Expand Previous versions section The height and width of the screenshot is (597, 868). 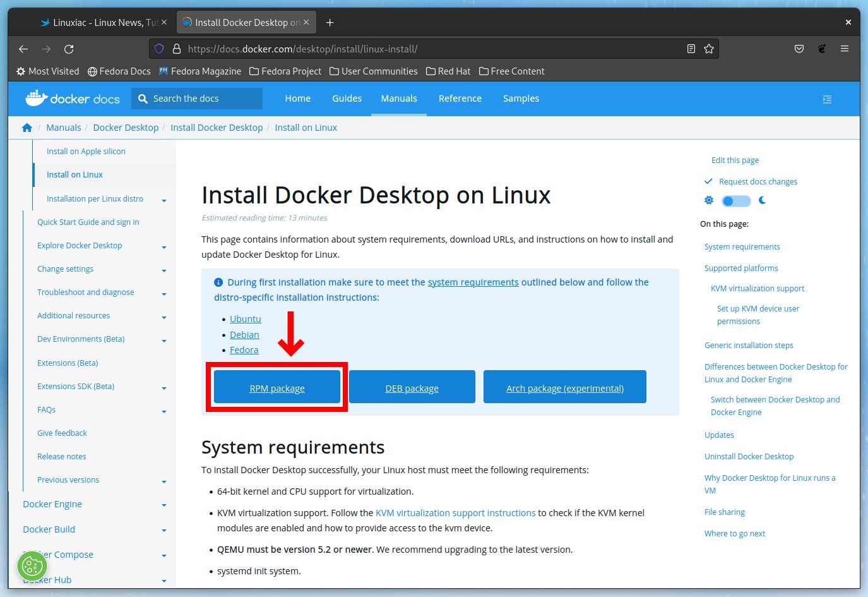click(x=164, y=481)
